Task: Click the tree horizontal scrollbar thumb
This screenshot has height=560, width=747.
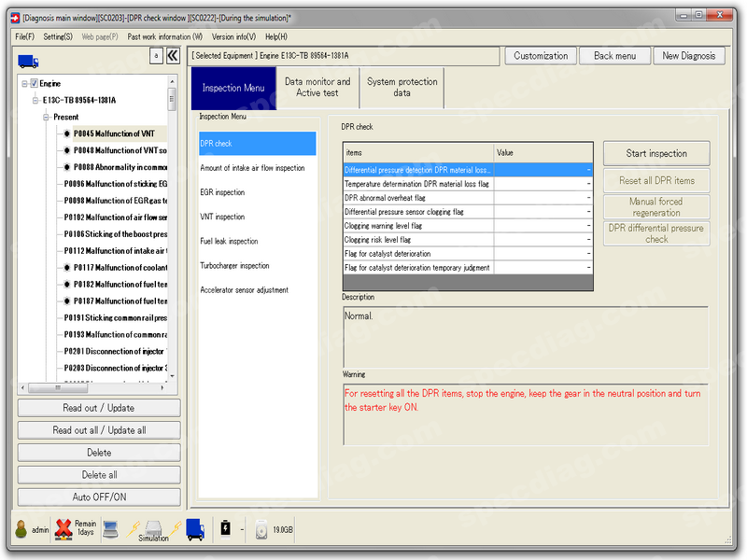Action: (x=58, y=388)
